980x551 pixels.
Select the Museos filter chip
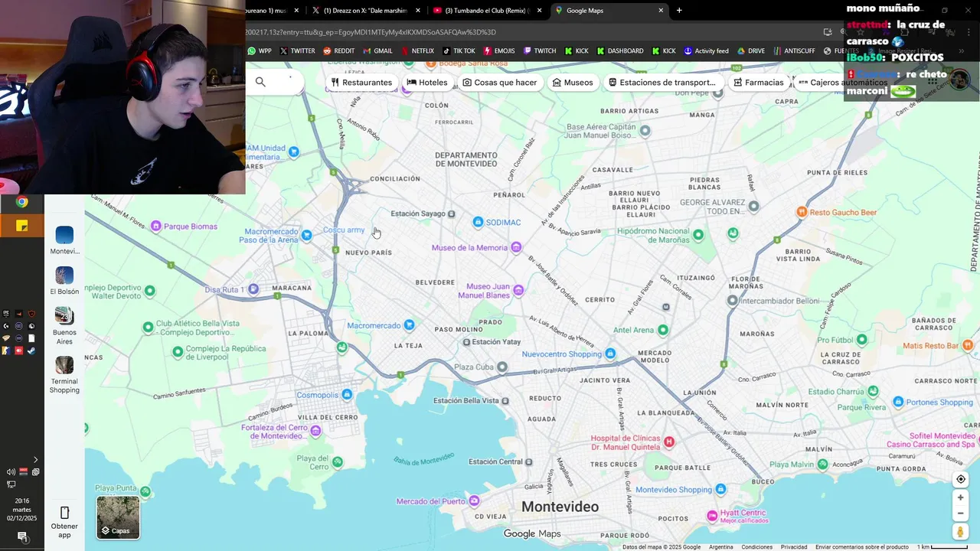(x=573, y=82)
